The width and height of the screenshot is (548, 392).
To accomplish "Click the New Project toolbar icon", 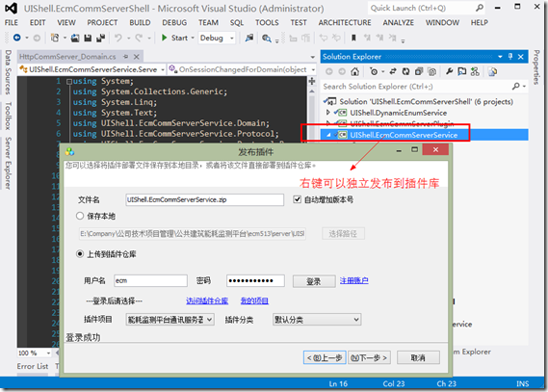I will point(55,38).
